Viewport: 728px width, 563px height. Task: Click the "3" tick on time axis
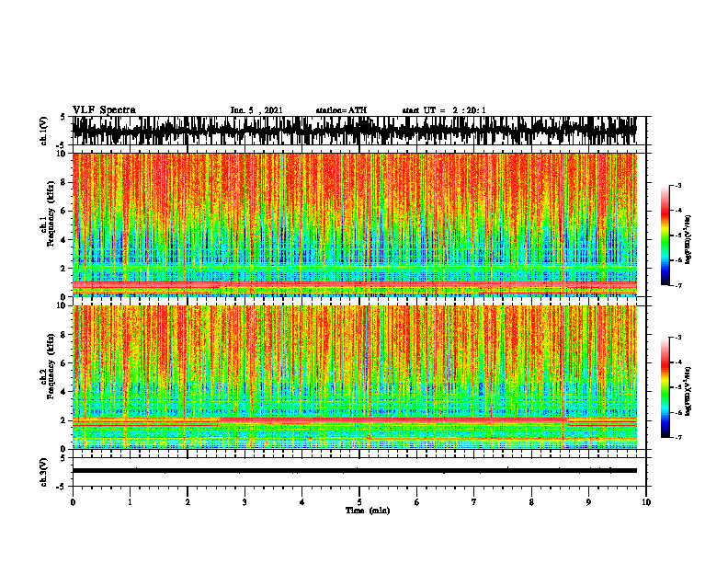(245, 502)
